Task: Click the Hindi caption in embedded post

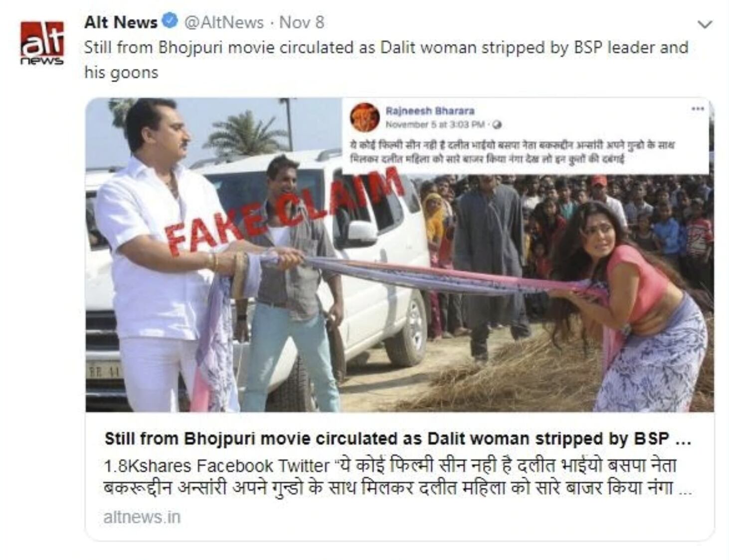Action: pyautogui.click(x=512, y=152)
